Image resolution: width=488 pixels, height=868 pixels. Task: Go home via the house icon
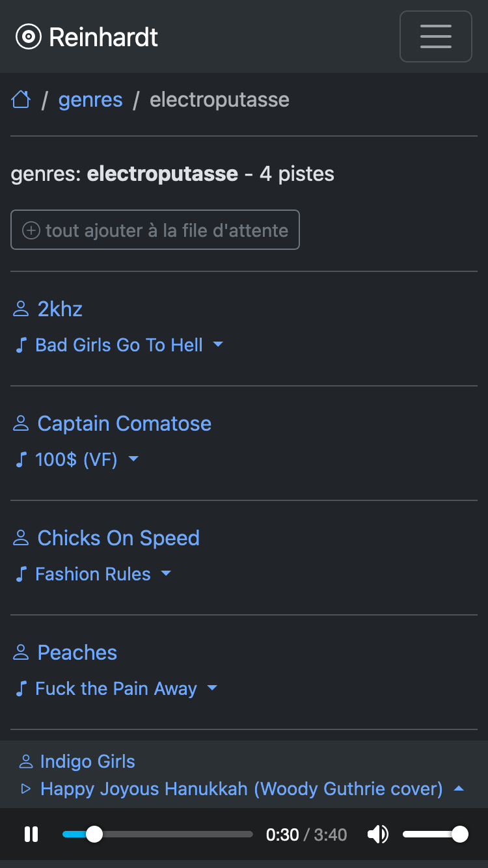pyautogui.click(x=21, y=100)
